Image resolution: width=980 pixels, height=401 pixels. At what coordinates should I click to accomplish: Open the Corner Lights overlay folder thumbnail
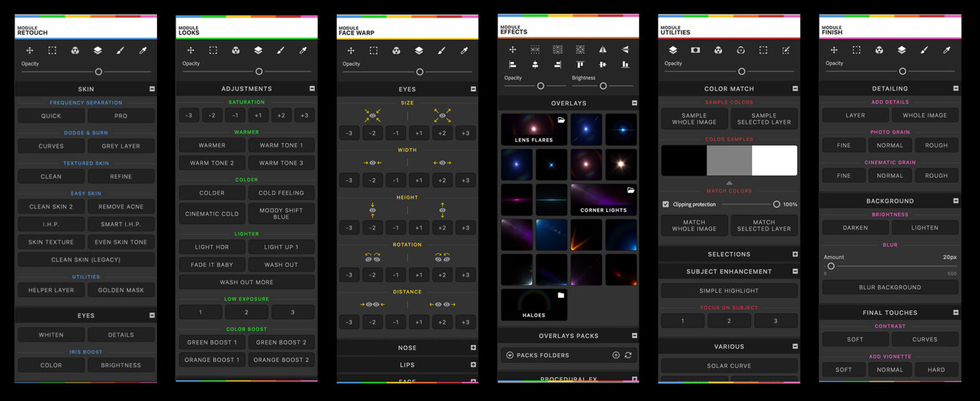pyautogui.click(x=604, y=200)
